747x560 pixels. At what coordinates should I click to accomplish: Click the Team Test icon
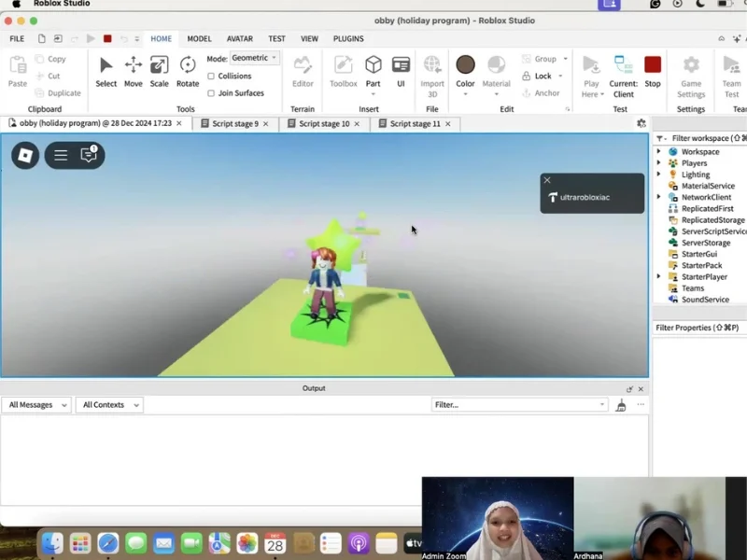point(731,65)
